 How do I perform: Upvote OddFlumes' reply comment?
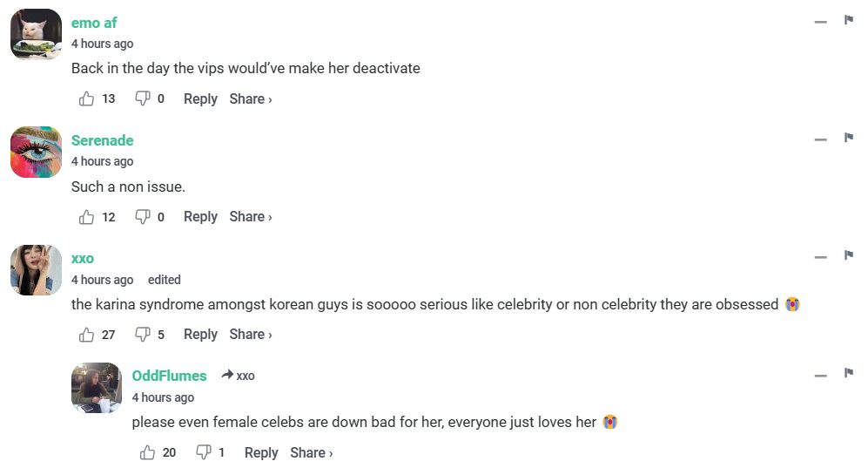[148, 453]
